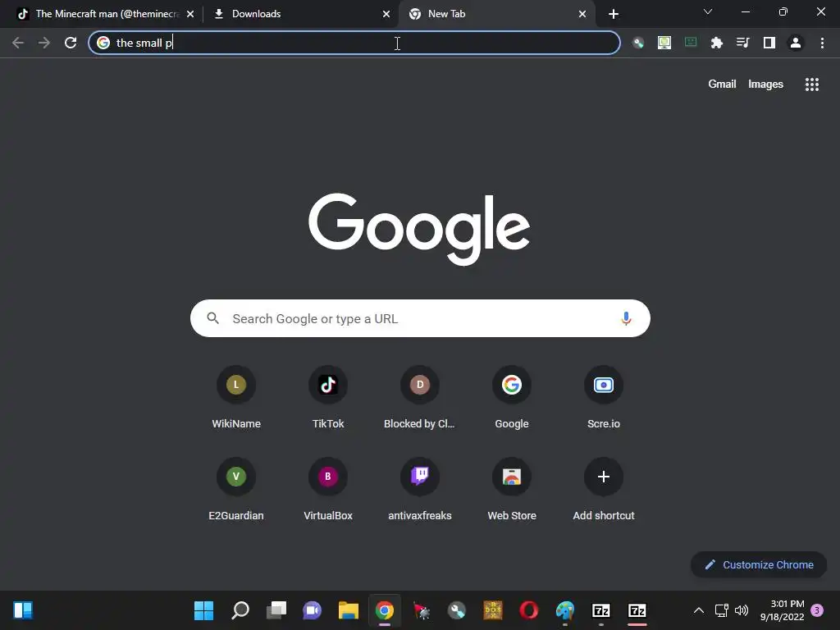Open Opera browser from the taskbar
840x630 pixels.
click(529, 610)
